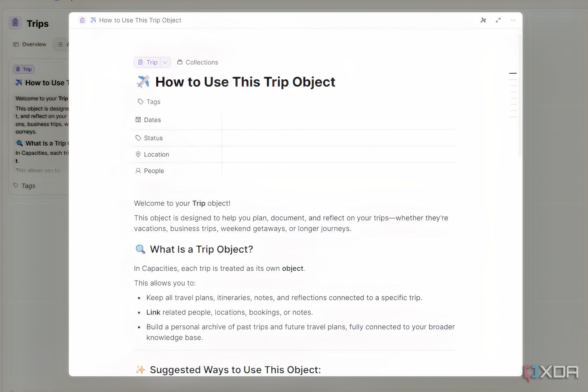Click the sparkles emoji in Suggested Ways heading

point(140,370)
